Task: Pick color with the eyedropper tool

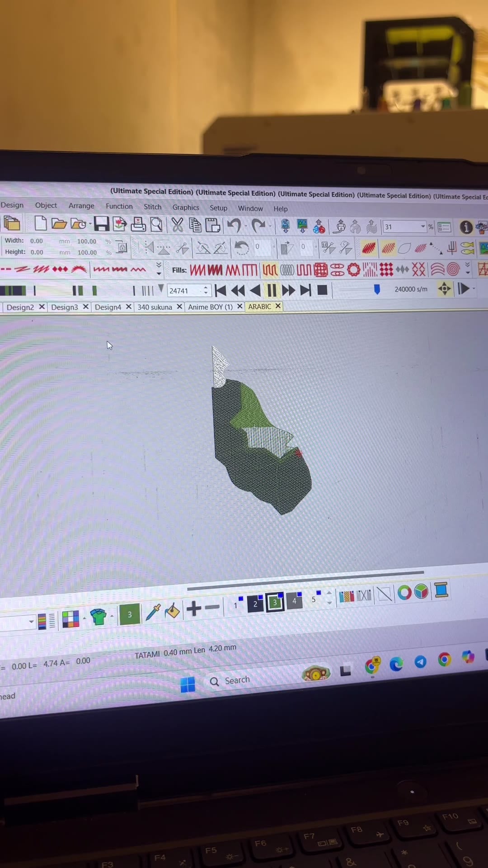Action: 153,612
